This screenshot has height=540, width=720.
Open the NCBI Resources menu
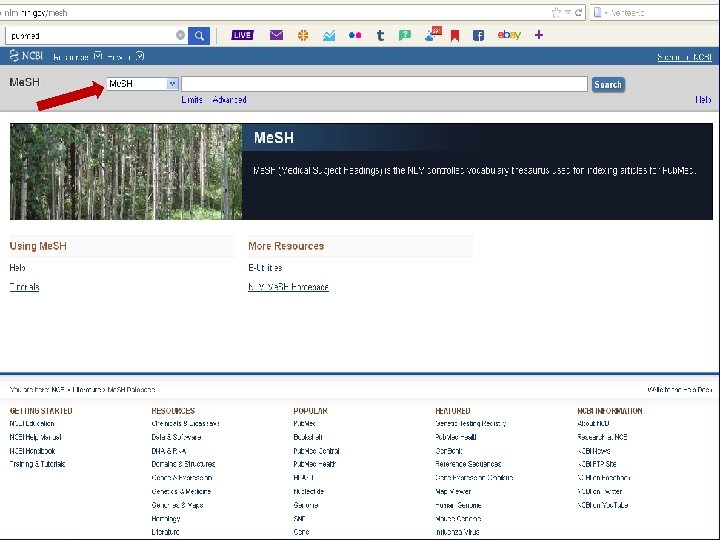click(x=77, y=57)
